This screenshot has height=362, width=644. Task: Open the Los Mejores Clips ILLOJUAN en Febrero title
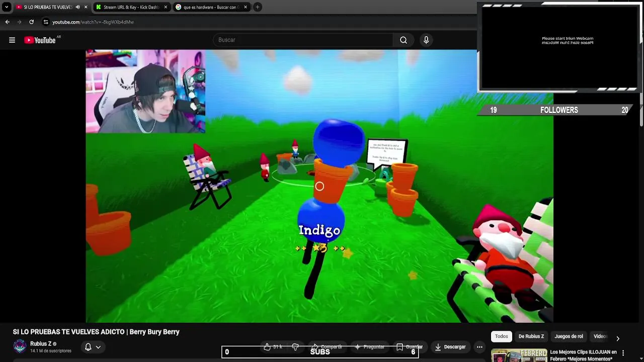[583, 355]
